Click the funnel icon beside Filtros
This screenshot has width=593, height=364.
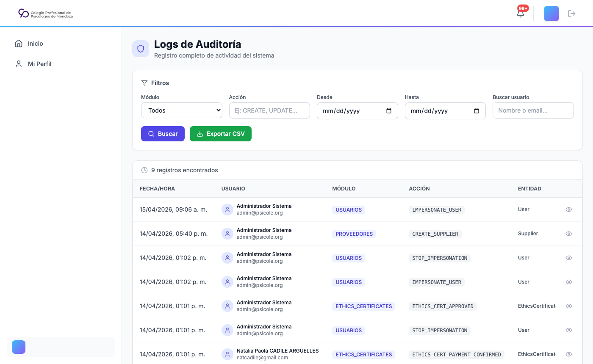point(144,83)
